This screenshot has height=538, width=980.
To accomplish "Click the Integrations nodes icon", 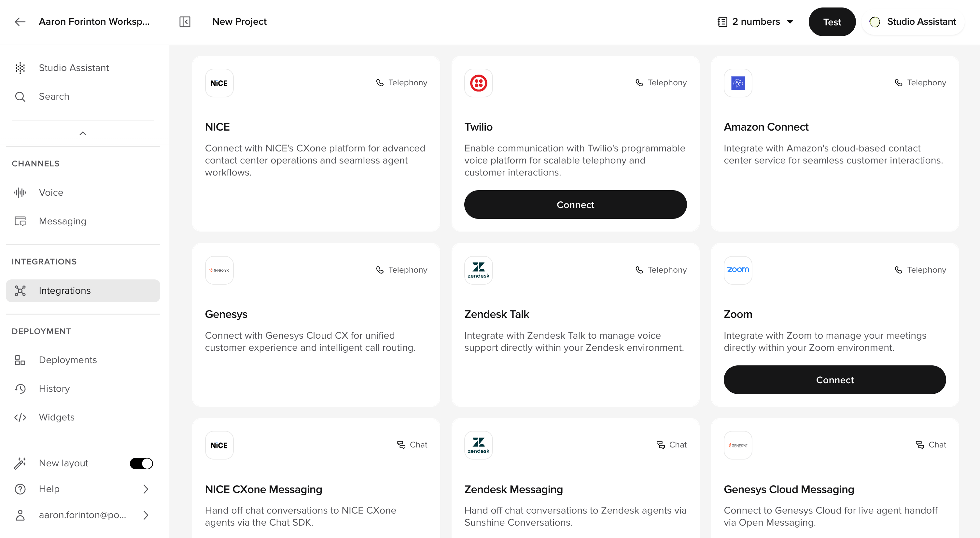I will pyautogui.click(x=20, y=291).
